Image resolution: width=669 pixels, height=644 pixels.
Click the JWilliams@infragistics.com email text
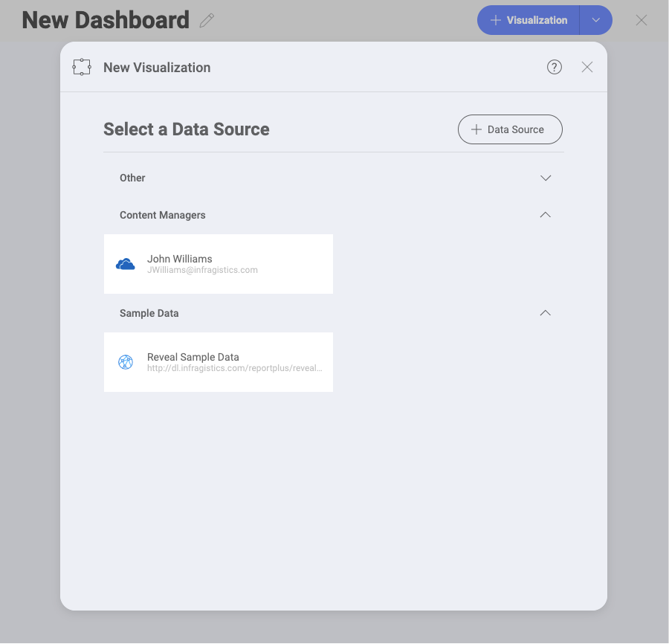point(202,270)
